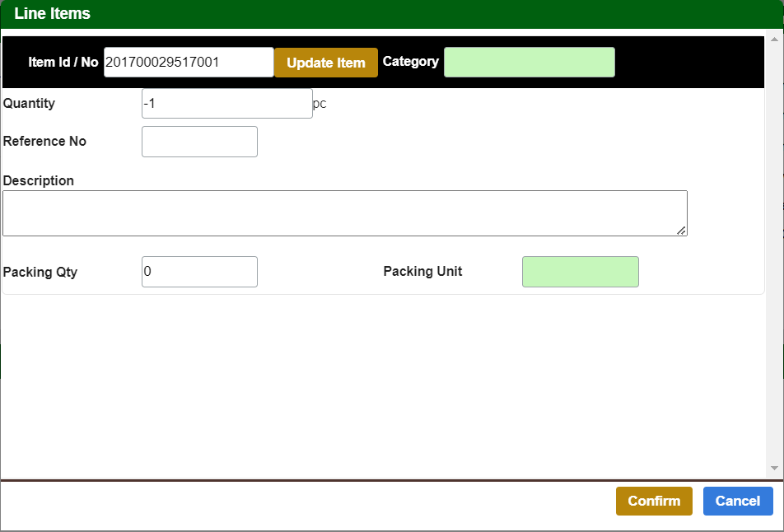Place cursor in the Description text area
The height and width of the screenshot is (532, 784).
(344, 213)
